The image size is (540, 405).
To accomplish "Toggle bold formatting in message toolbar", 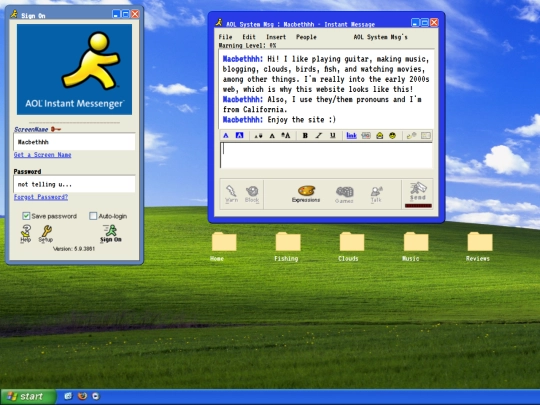I will point(305,135).
